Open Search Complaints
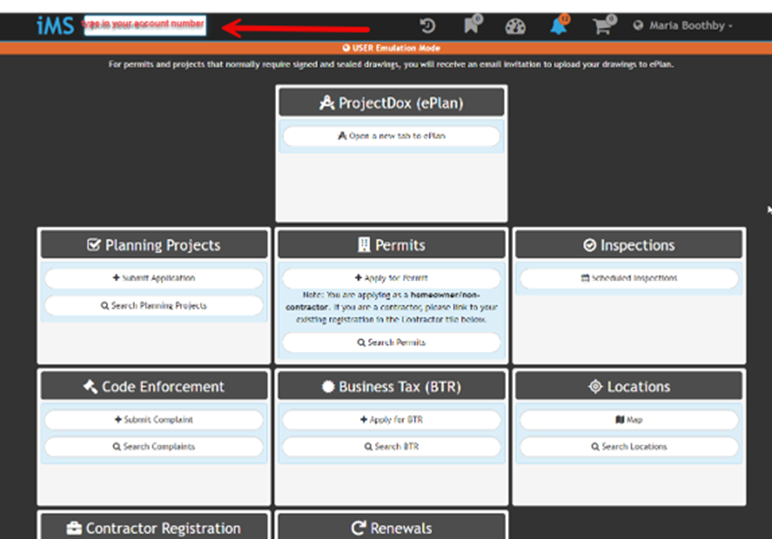 [154, 446]
